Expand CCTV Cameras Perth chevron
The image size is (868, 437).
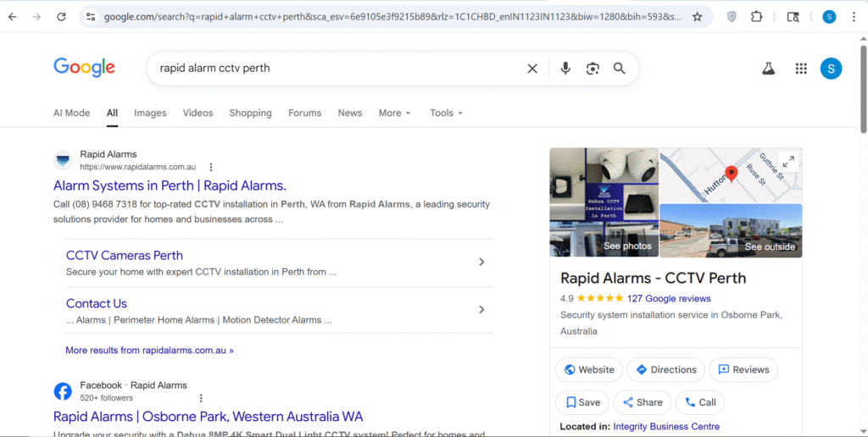point(481,262)
